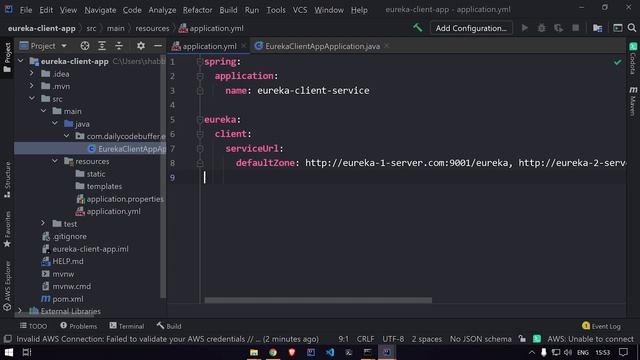Open the Refactor menu
The width and height of the screenshot is (640, 360).
click(197, 10)
